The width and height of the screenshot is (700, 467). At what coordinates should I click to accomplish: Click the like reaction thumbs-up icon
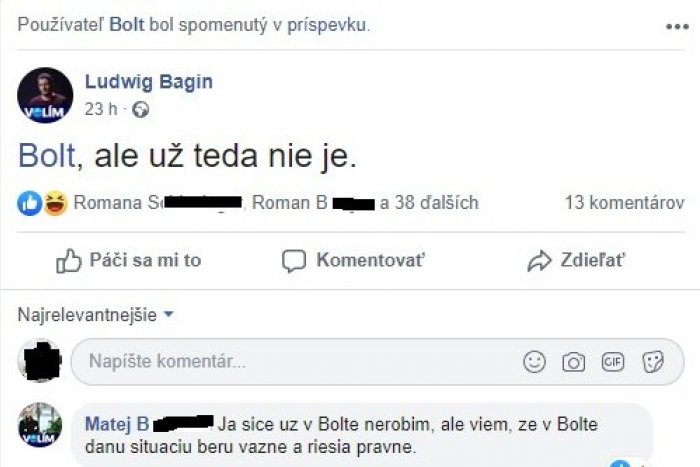(30, 204)
